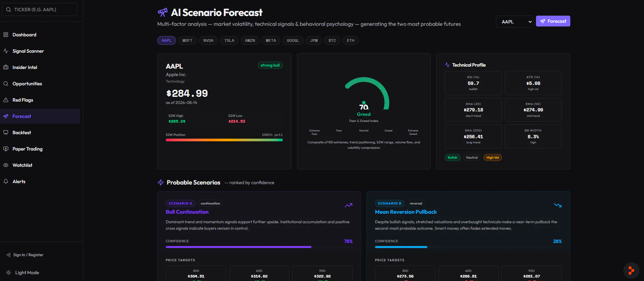
Task: Click the Bull Continuation scenario title
Action: pyautogui.click(x=187, y=212)
